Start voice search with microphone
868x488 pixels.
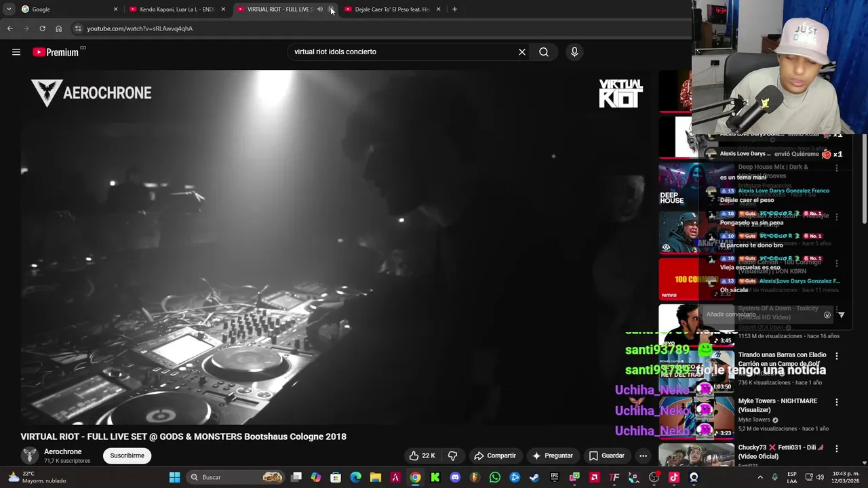click(574, 52)
